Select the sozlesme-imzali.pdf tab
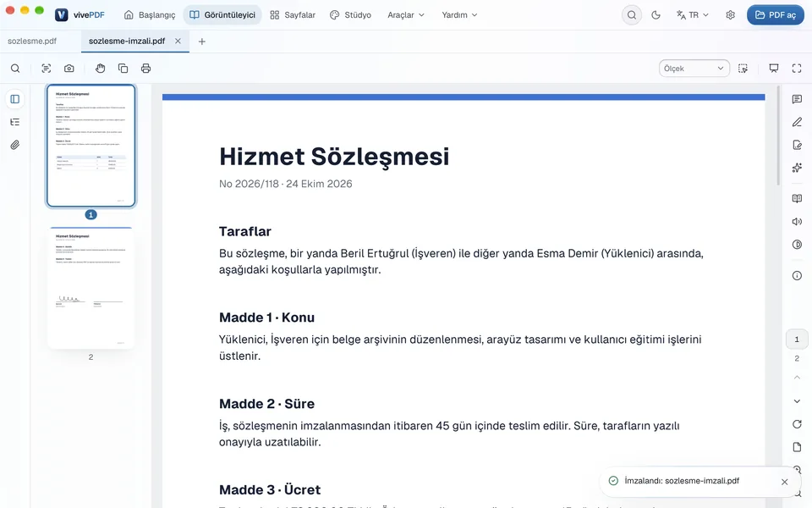The image size is (812, 508). [127, 41]
